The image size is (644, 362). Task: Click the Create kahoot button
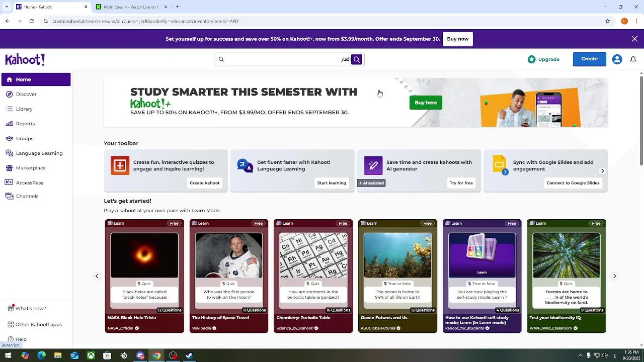tap(204, 183)
